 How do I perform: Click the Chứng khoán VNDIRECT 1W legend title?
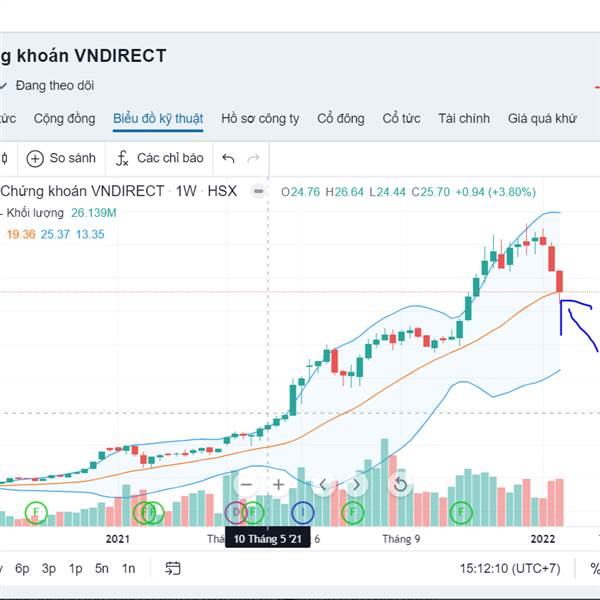click(119, 191)
